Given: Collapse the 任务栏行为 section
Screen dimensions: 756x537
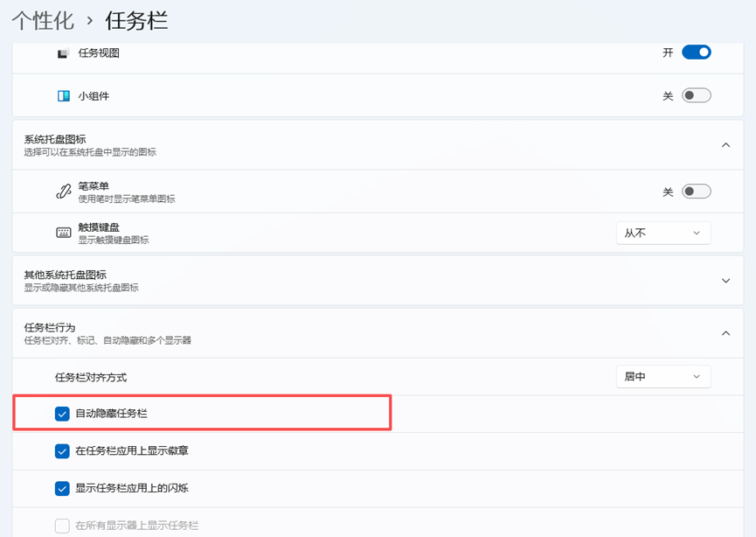Looking at the screenshot, I should coord(725,333).
